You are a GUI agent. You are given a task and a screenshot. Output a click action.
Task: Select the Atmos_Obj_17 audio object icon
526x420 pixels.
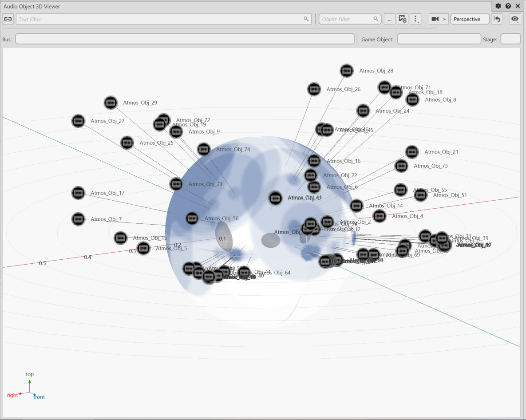click(78, 193)
